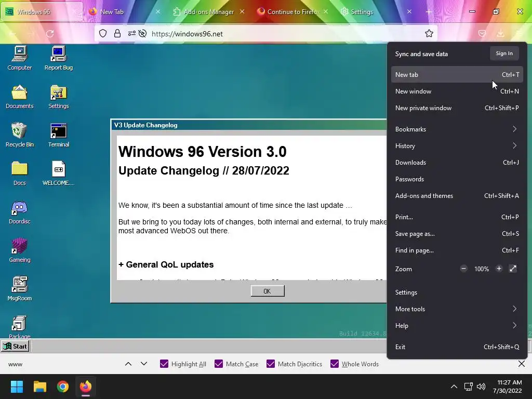The image size is (532, 399).
Task: Open the downloads toolbar icon
Action: pyautogui.click(x=500, y=34)
